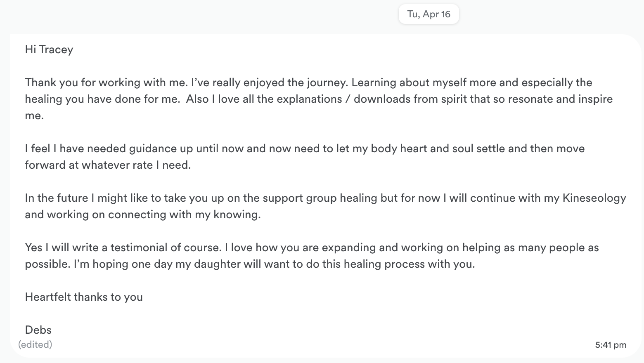Click the 5:41 pm message timestamp
This screenshot has height=363, width=644.
[611, 345]
